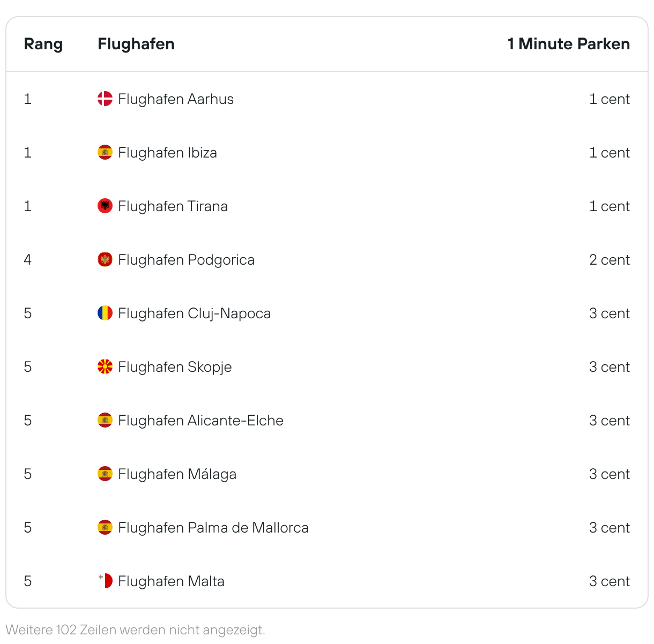Click the Albania flag beside Flughafen Tirana
654x644 pixels.
(x=105, y=206)
